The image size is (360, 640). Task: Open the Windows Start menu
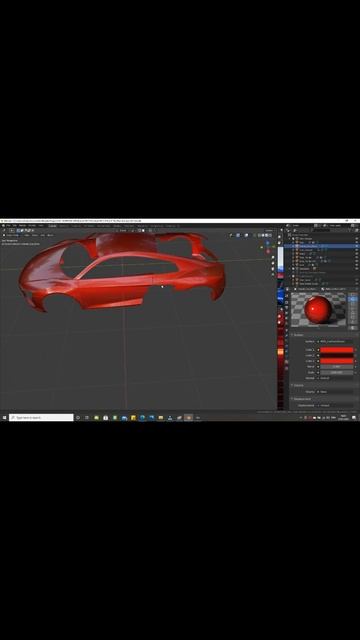[x=4, y=418]
